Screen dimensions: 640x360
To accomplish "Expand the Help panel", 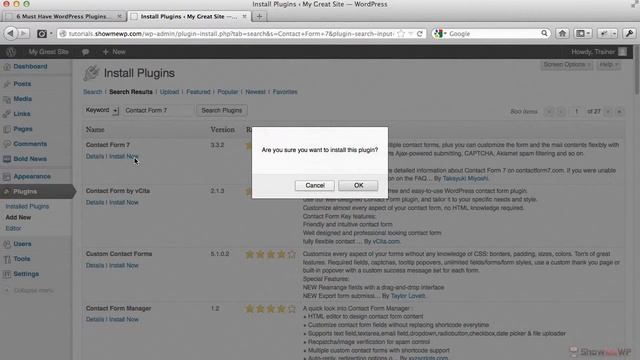I will (608, 64).
